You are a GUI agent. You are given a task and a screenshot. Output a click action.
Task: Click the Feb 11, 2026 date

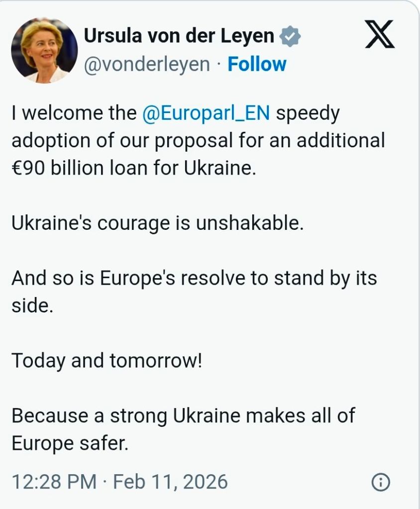tap(171, 482)
